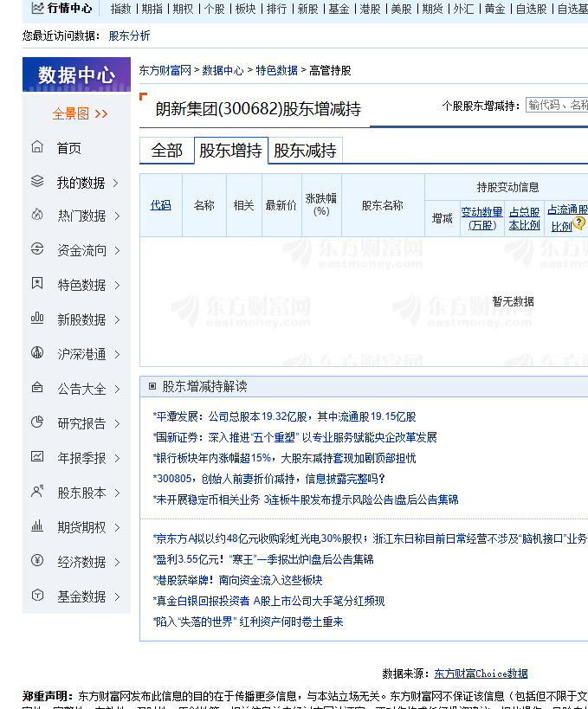This screenshot has width=588, height=709.
Task: Open 期指 in the top navigation
Action: 152,9
